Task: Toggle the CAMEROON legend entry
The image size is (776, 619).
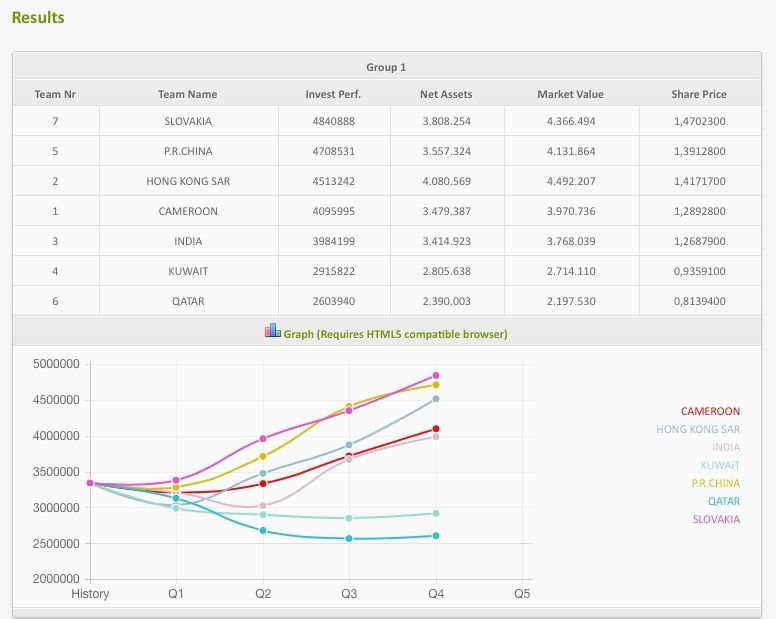Action: tap(710, 411)
